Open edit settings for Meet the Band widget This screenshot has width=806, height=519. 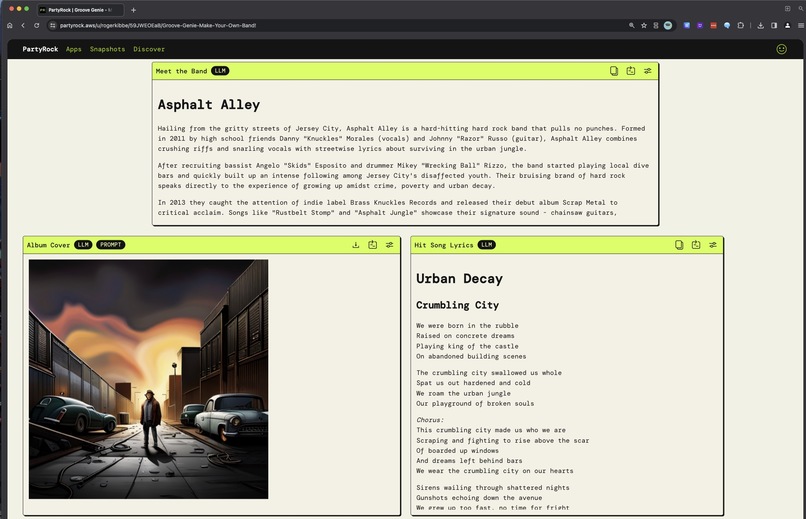tap(648, 71)
